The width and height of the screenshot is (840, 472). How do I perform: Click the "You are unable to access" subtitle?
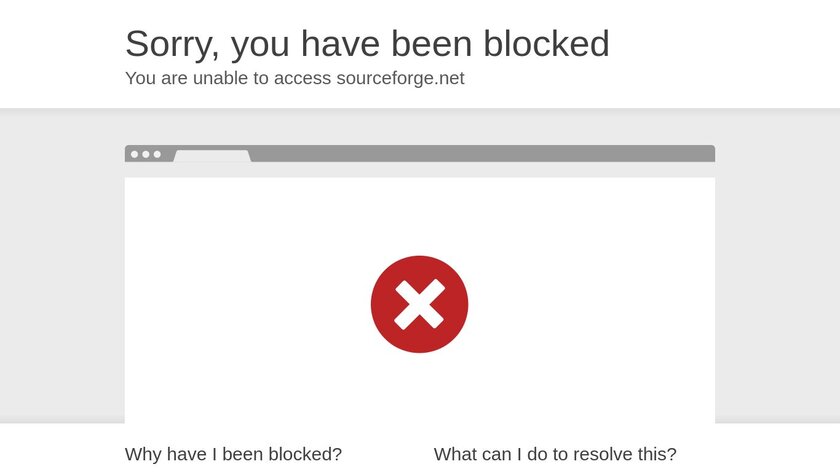coord(227,78)
